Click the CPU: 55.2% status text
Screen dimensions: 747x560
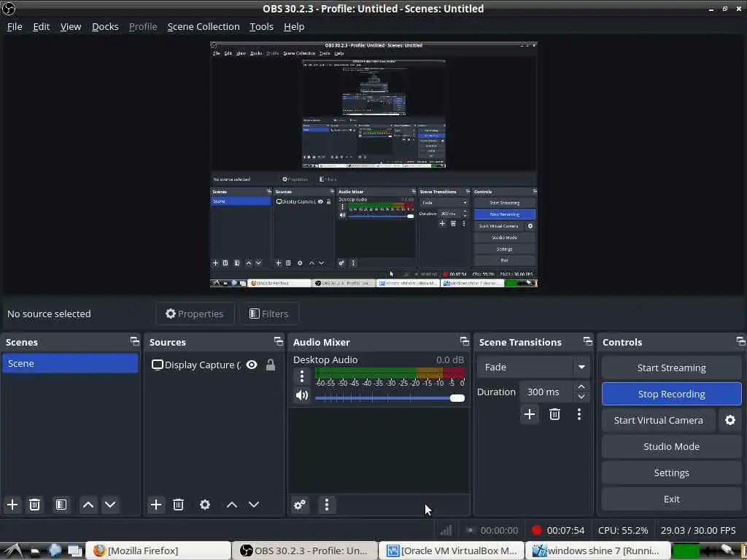[623, 530]
